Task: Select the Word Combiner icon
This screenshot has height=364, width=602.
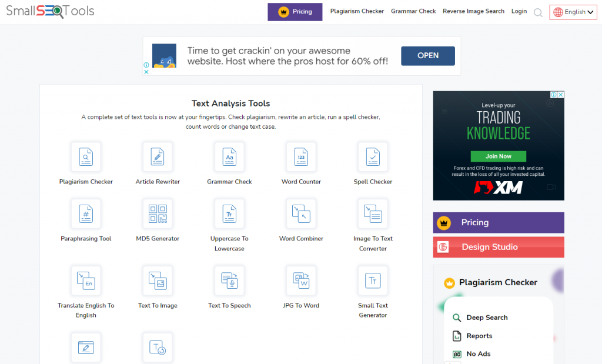Action: tap(301, 214)
